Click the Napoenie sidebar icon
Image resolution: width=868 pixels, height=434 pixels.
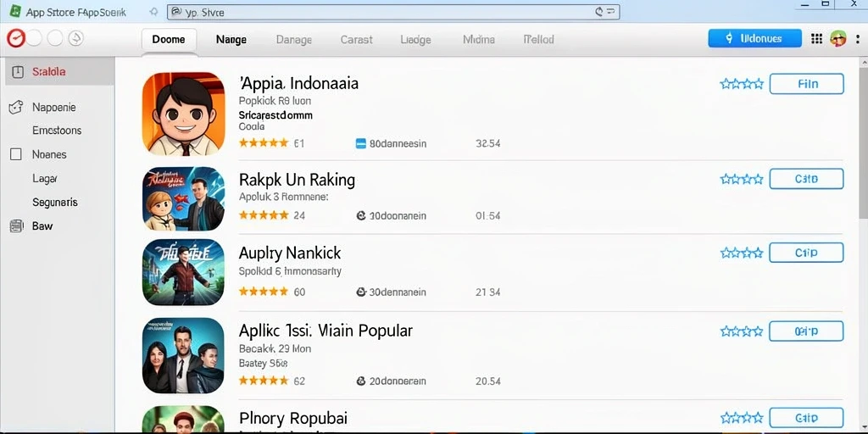[16, 107]
